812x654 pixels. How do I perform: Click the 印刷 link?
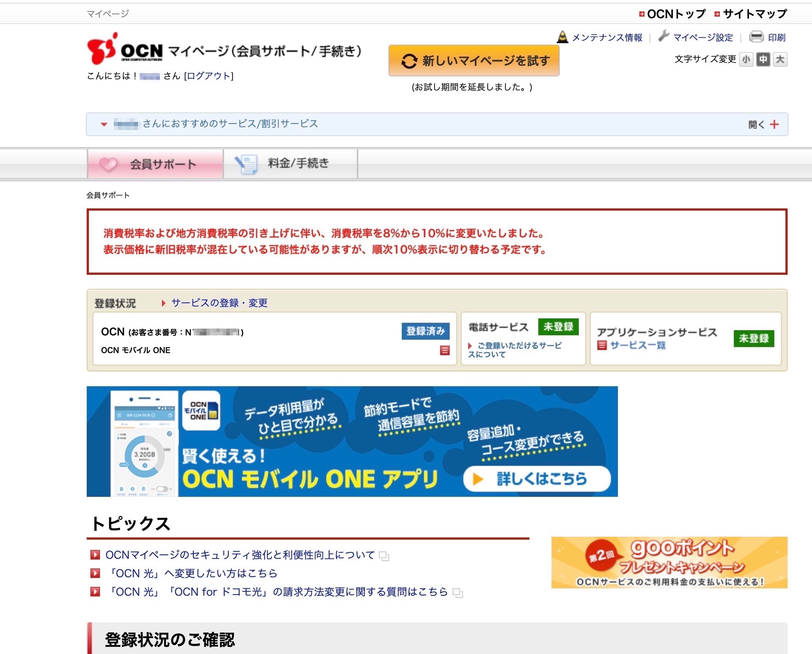[777, 38]
